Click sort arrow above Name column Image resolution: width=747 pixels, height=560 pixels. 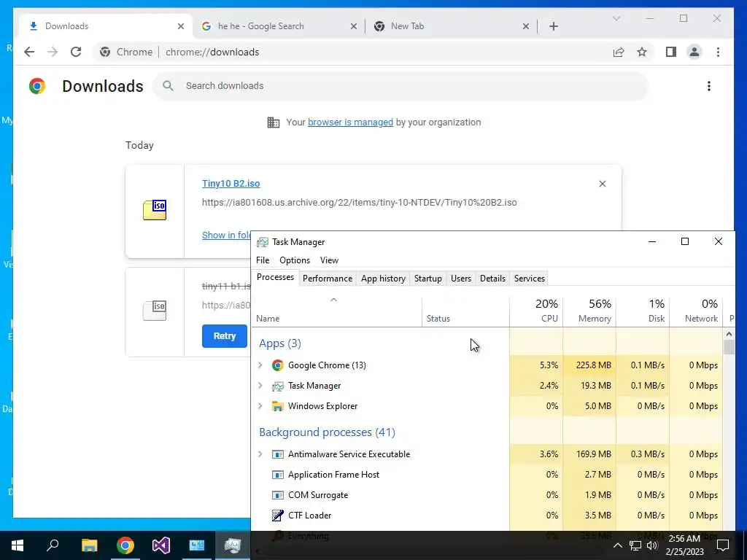(334, 300)
